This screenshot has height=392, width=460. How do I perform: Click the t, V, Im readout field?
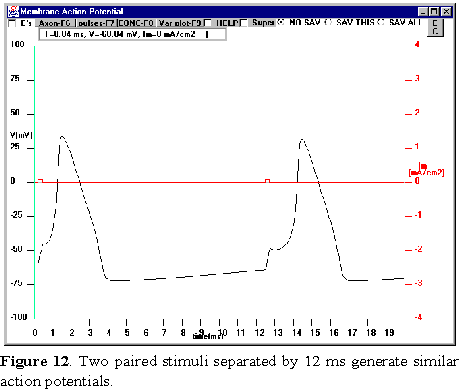[133, 34]
